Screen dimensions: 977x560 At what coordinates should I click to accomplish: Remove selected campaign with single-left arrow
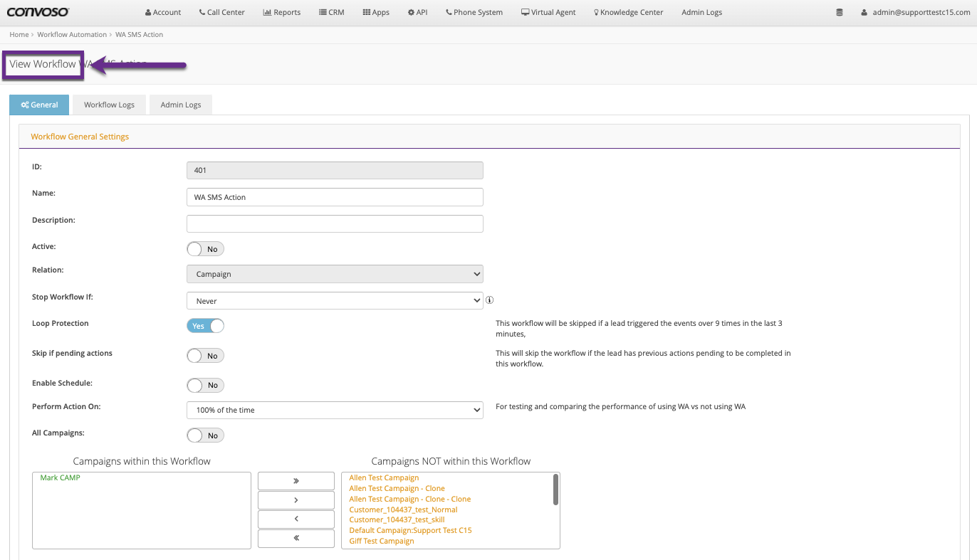pyautogui.click(x=296, y=519)
